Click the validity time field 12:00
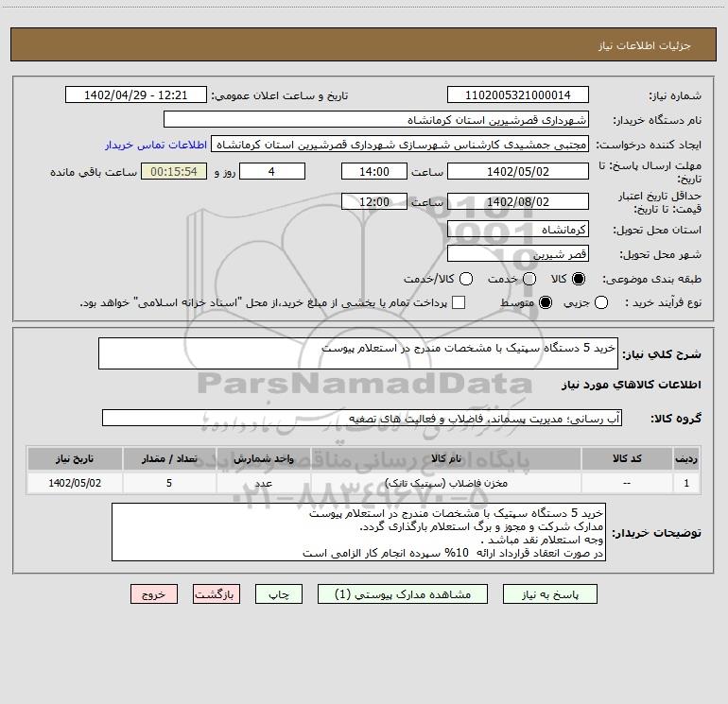 point(374,201)
